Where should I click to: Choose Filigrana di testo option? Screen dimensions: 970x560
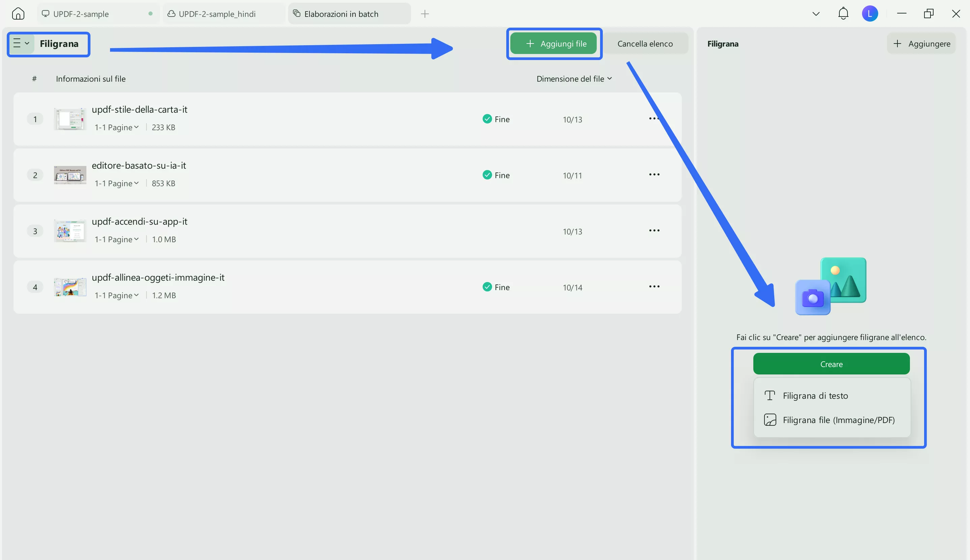pos(815,396)
